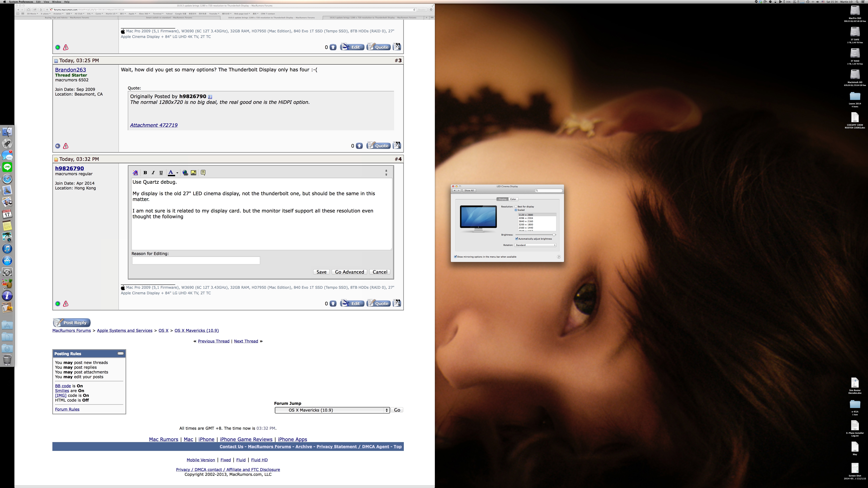This screenshot has height=488, width=868.
Task: Report post #3 with warning triangle icon
Action: click(66, 146)
